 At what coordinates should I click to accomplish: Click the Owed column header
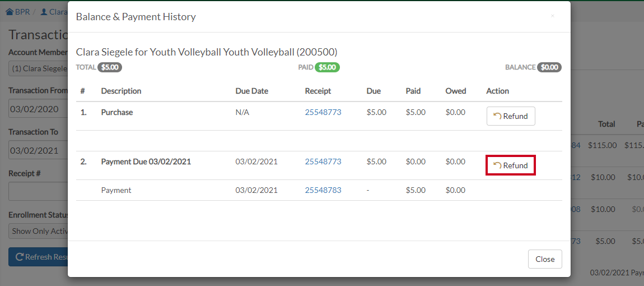tap(456, 91)
